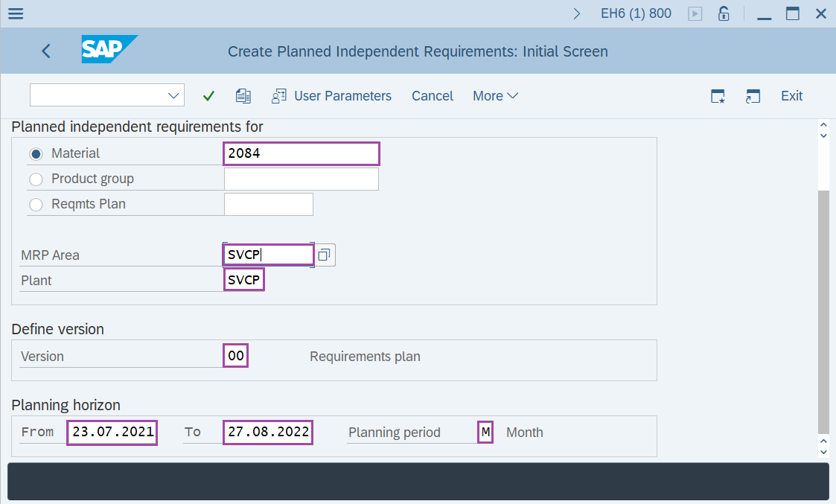This screenshot has height=504, width=836.
Task: Select the Material radio button
Action: click(36, 154)
